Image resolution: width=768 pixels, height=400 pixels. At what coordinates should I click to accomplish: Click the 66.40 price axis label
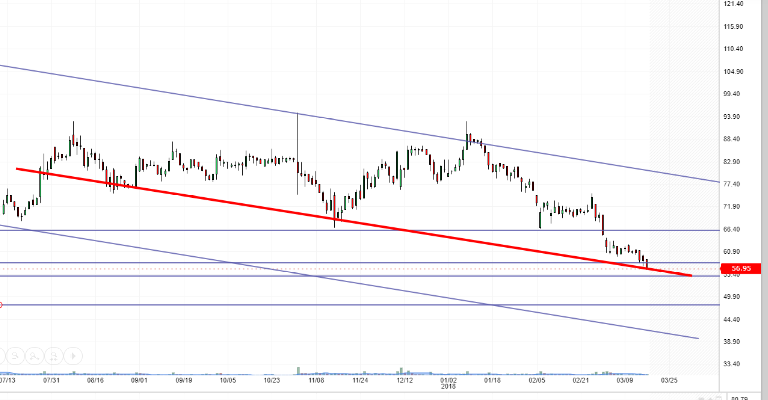pos(732,229)
